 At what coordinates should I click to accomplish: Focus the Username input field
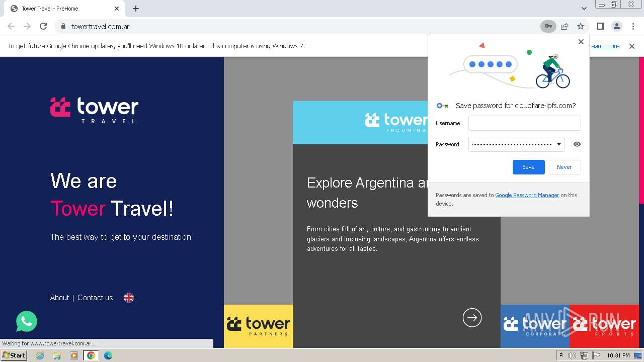click(524, 123)
